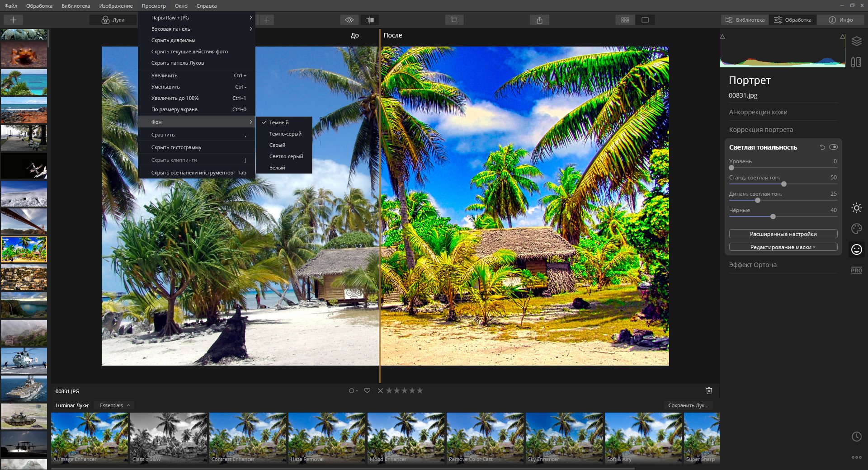Expand Редактирование маски dropdown
This screenshot has height=470, width=868.
[x=783, y=247]
